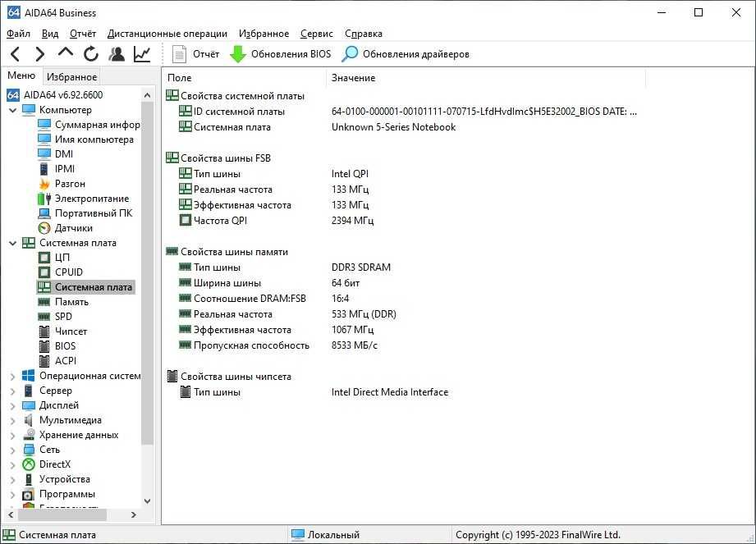Click the SPD memory icon

(x=44, y=317)
